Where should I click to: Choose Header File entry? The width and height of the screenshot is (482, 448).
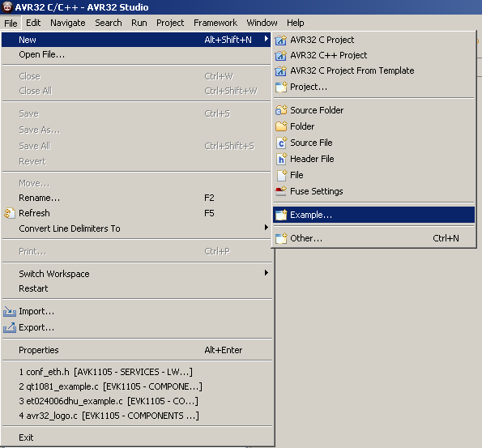[x=373, y=159]
